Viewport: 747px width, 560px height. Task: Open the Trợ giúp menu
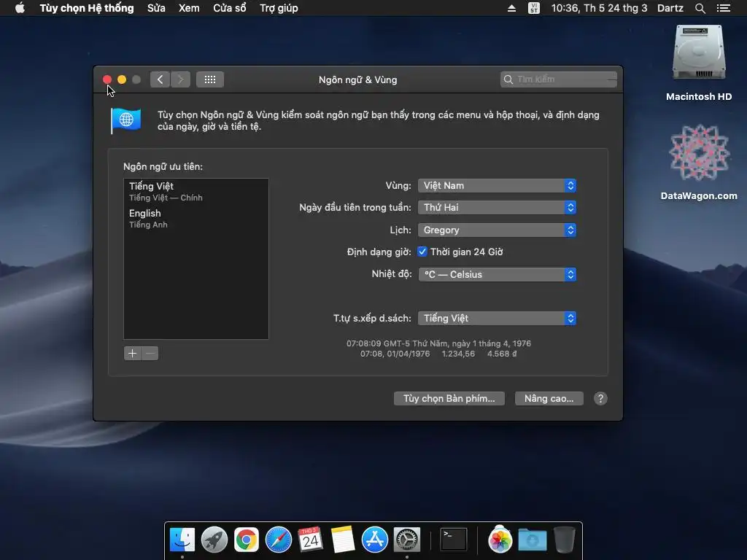[x=279, y=8]
